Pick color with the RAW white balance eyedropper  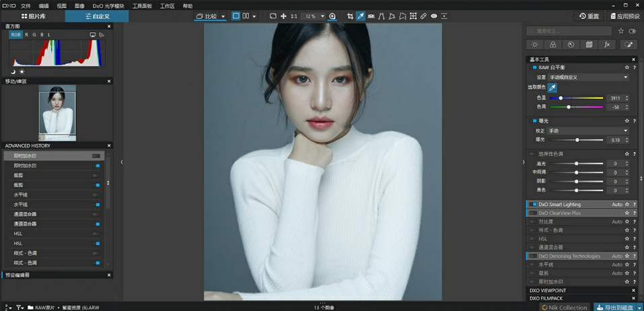(x=552, y=88)
